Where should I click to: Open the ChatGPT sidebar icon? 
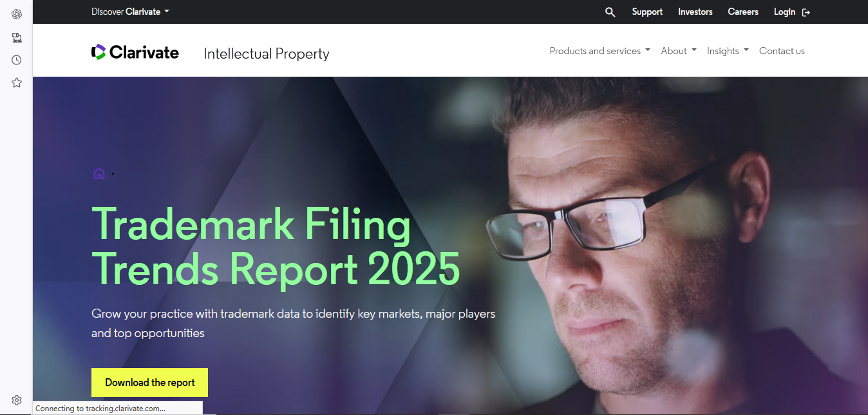(17, 14)
